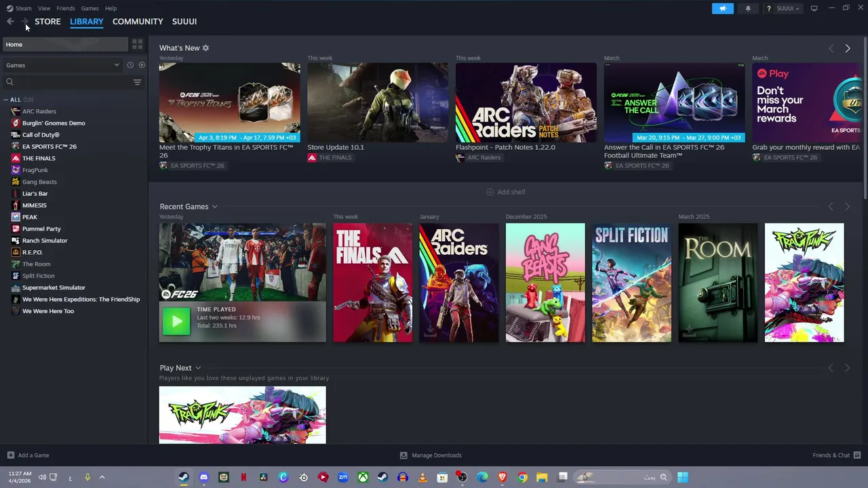Image resolution: width=868 pixels, height=488 pixels.
Task: Open Discord from the taskbar
Action: coord(203,477)
